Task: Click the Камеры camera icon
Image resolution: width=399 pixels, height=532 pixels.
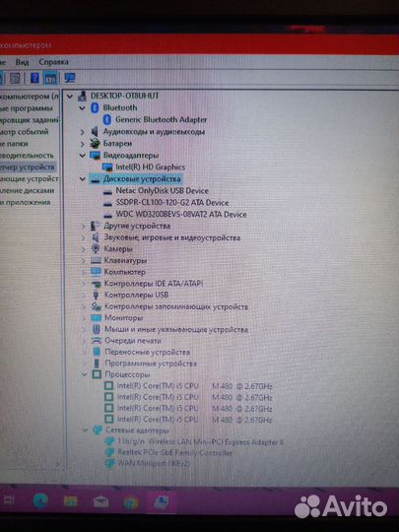Action: pos(96,248)
